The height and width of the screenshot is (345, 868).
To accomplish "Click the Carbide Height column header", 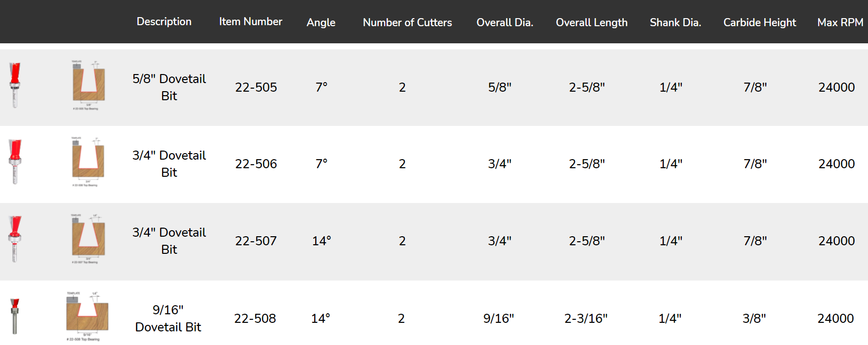I will (760, 23).
